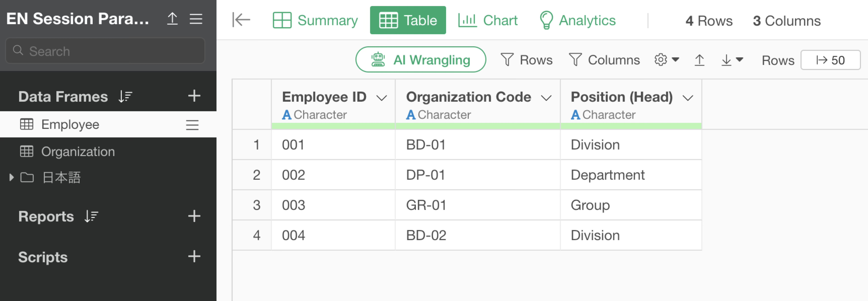Viewport: 868px width, 301px height.
Task: Sort Data Frames list icon
Action: [x=125, y=97]
